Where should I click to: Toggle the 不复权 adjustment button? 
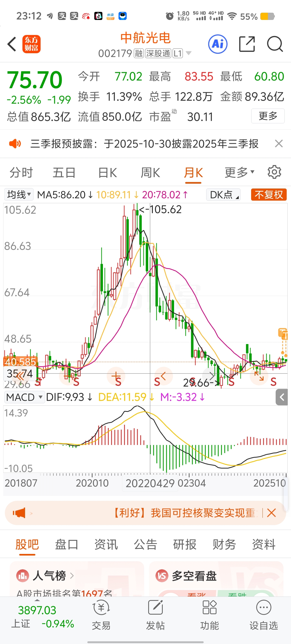(269, 194)
